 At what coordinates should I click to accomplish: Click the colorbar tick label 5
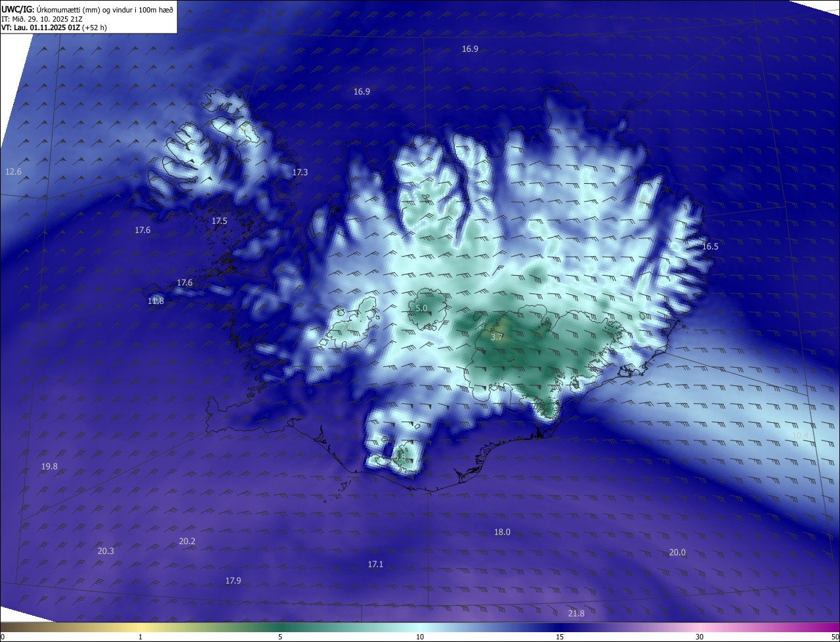(280, 637)
